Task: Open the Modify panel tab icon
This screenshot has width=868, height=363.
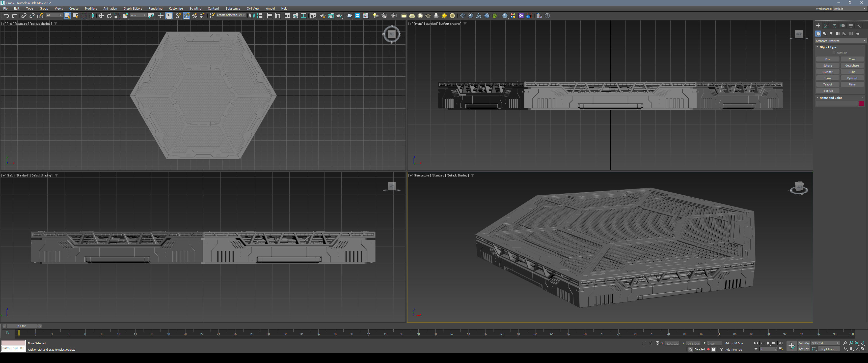Action: (x=826, y=26)
